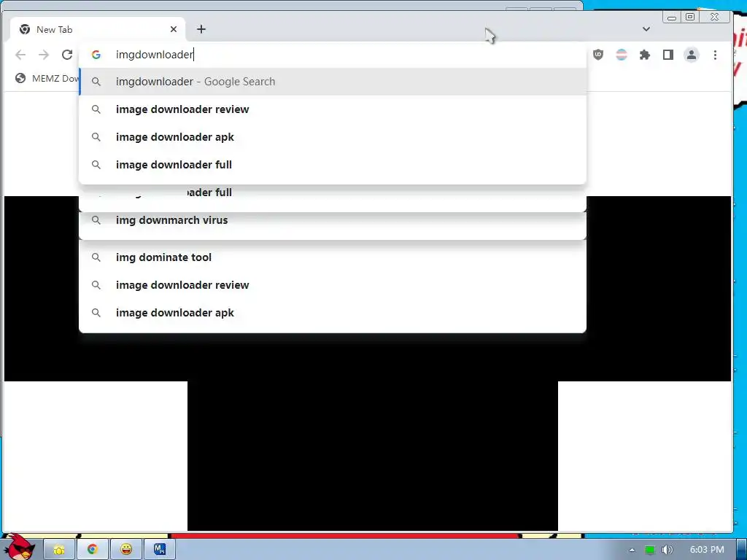This screenshot has height=560, width=747.
Task: Click the 6:03 PM clock
Action: pyautogui.click(x=707, y=550)
